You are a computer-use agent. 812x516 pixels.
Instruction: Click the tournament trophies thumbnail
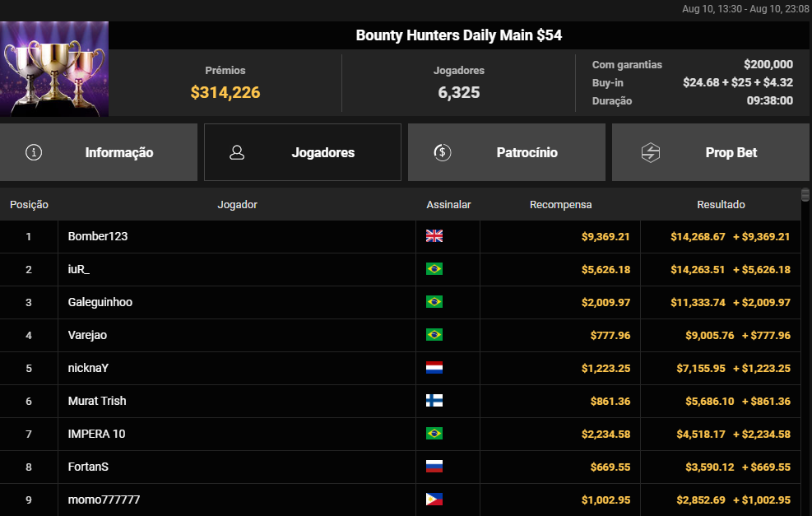(54, 69)
